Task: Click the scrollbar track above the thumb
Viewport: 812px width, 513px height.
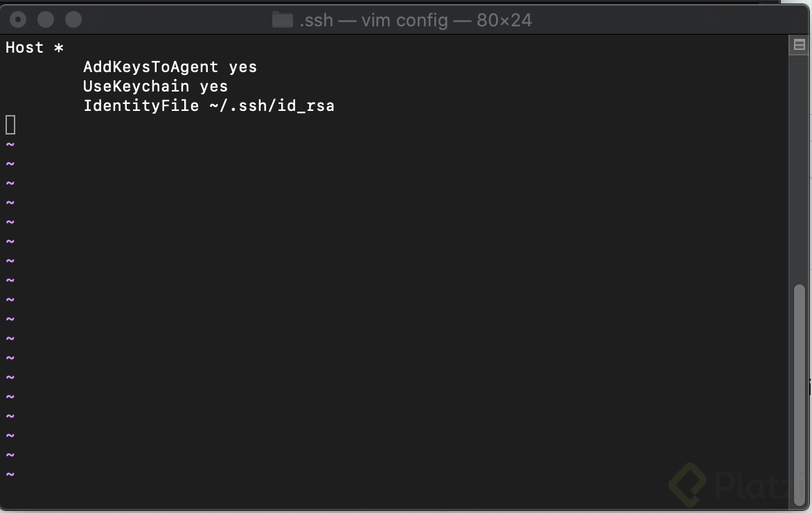Action: pos(800,166)
